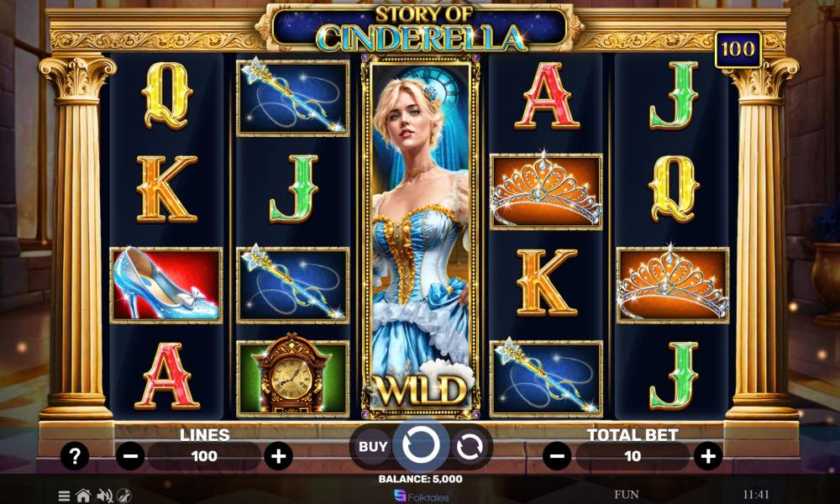Enable autoplay with the circular arrows icon
This screenshot has height=504, width=840.
(x=470, y=446)
